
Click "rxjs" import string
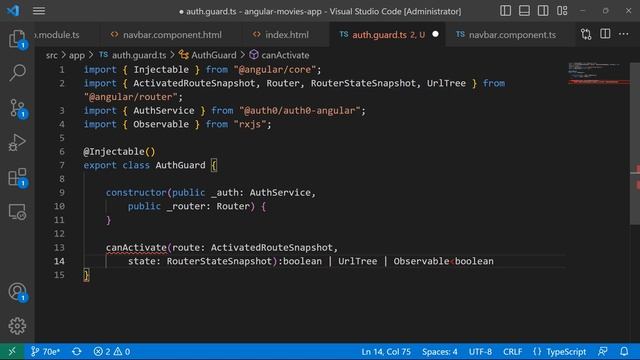(250, 124)
